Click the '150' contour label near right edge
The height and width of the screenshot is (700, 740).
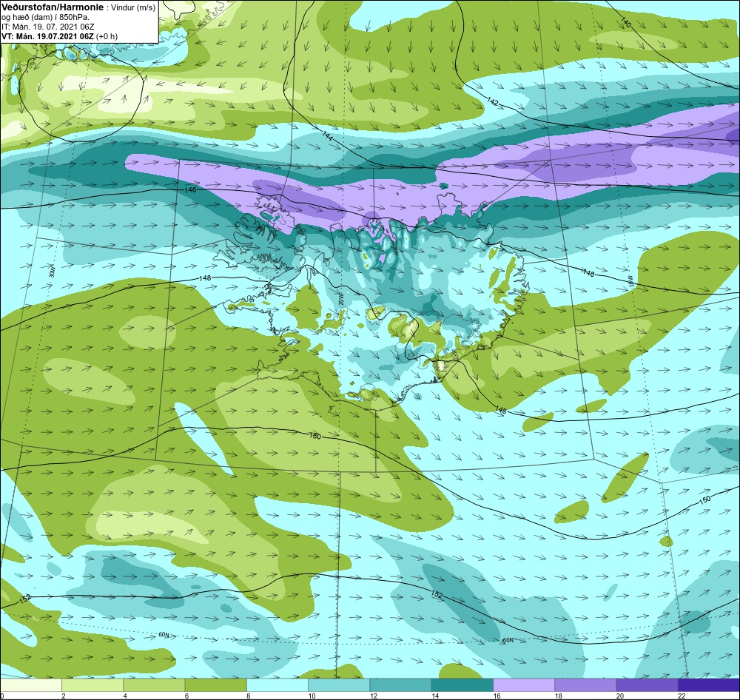click(x=704, y=499)
